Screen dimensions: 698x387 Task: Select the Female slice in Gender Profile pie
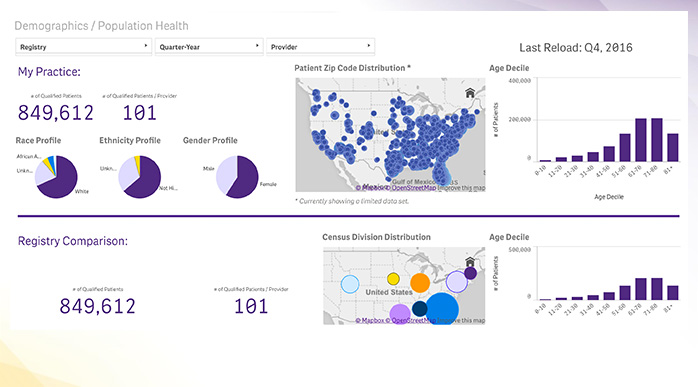point(245,178)
